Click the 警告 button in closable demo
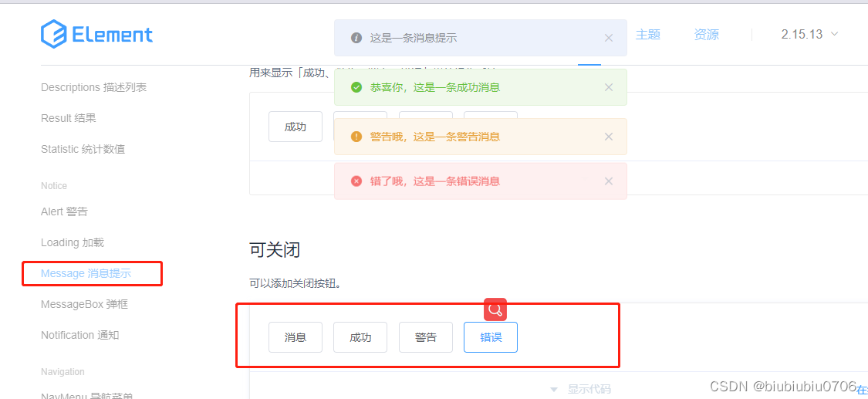The image size is (868, 399). click(x=426, y=337)
